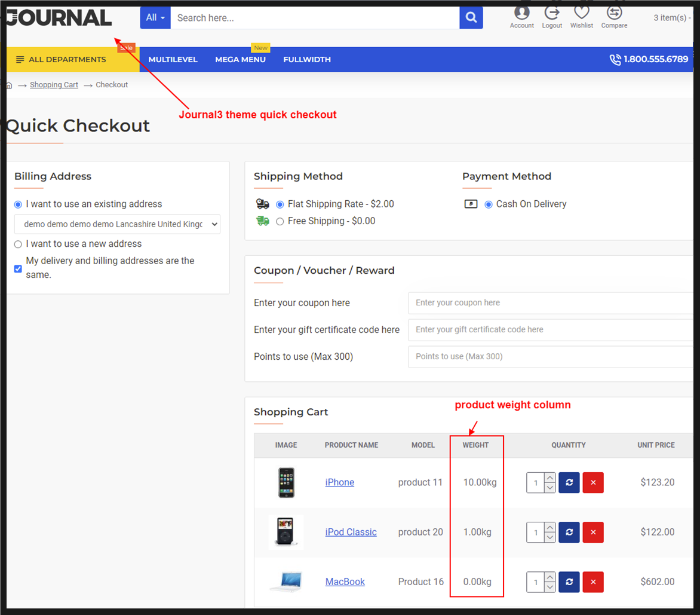The image size is (700, 615).
Task: Uncheck delivery and billing addresses same
Action: coord(18,268)
